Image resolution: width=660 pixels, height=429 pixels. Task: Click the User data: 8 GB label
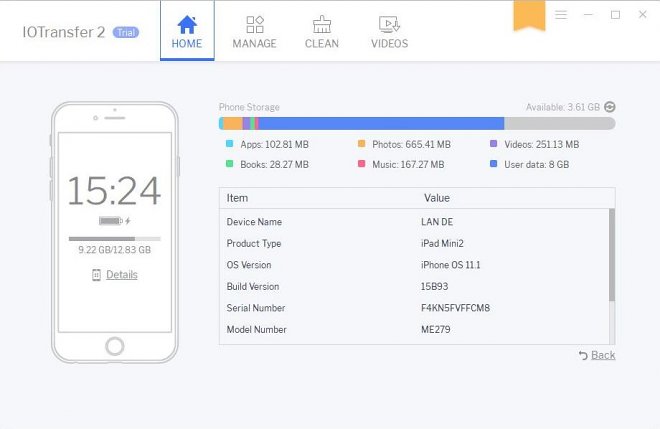[x=537, y=164]
